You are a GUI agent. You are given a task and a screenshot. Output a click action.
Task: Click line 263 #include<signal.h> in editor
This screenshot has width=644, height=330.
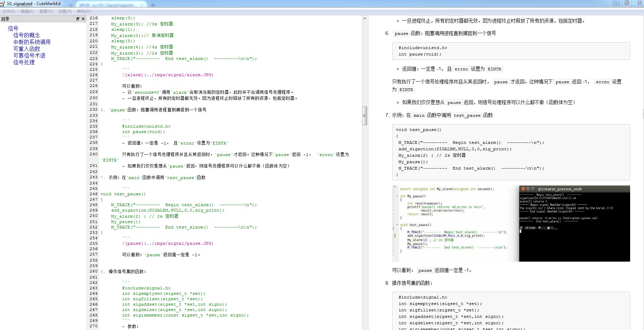146,288
